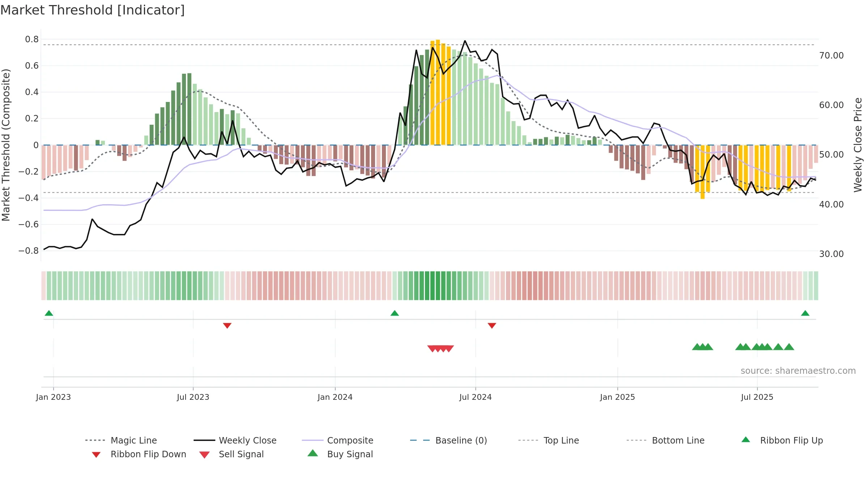Toggle the Bottom Line legend entry

click(665, 440)
